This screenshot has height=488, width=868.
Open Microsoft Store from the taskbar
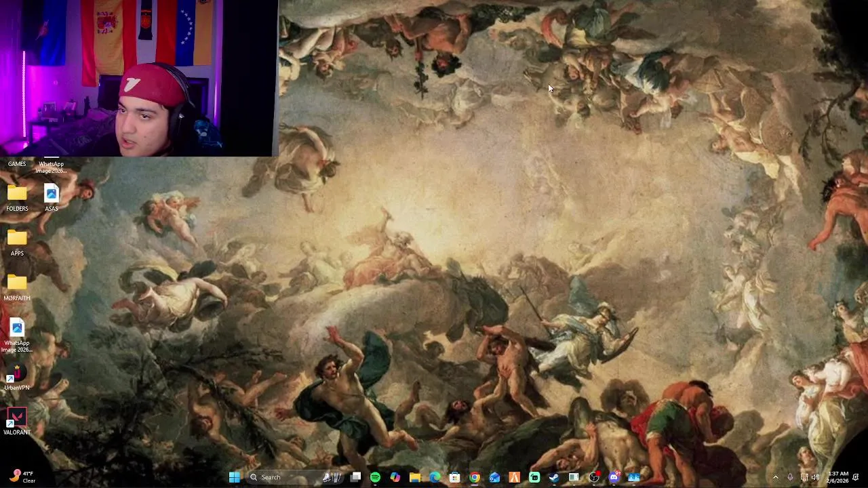pos(454,477)
